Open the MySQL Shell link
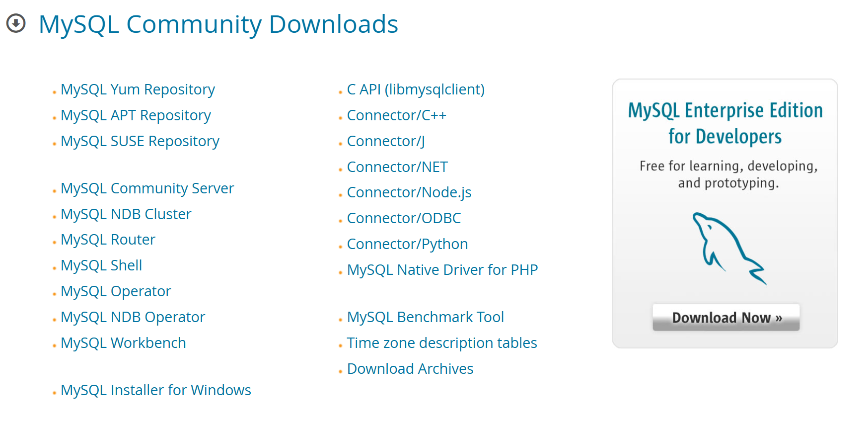This screenshot has width=868, height=426. pos(101,265)
